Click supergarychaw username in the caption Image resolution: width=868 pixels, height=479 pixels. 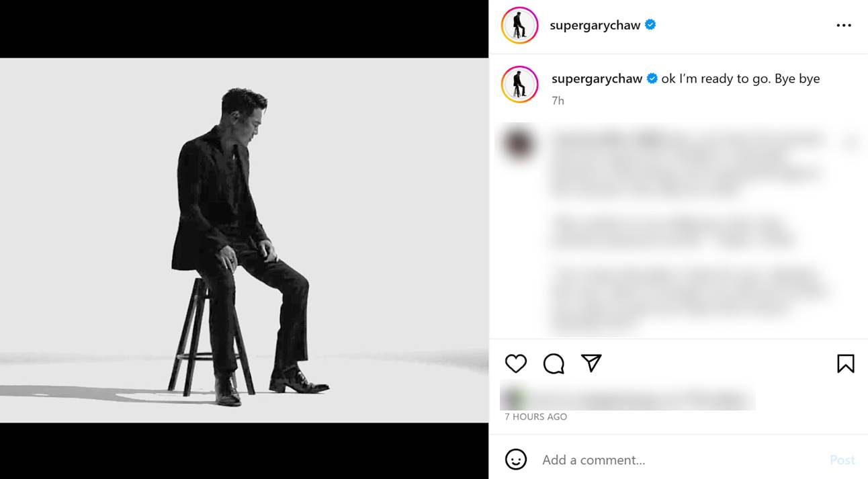pos(597,79)
